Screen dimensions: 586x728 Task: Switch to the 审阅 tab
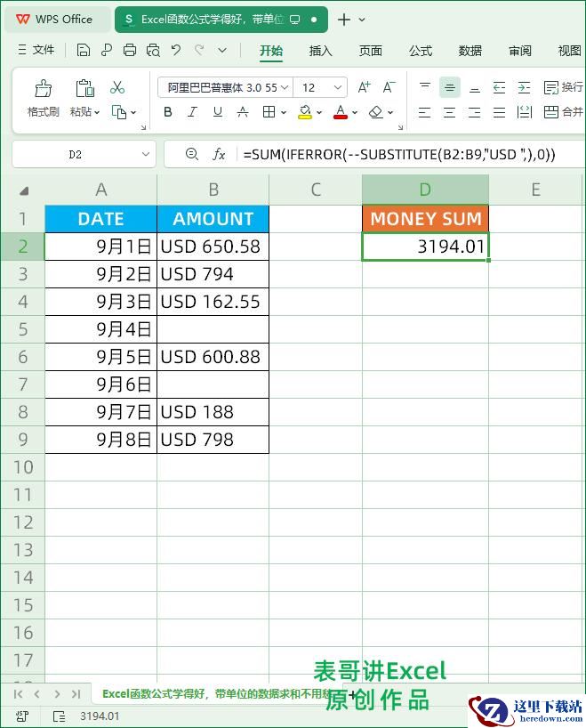tap(519, 51)
